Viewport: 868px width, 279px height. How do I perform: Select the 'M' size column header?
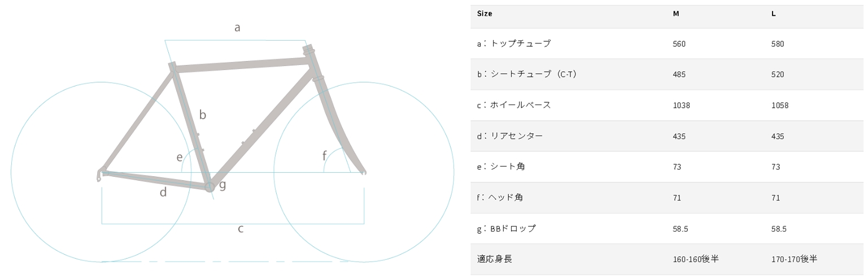pos(675,14)
